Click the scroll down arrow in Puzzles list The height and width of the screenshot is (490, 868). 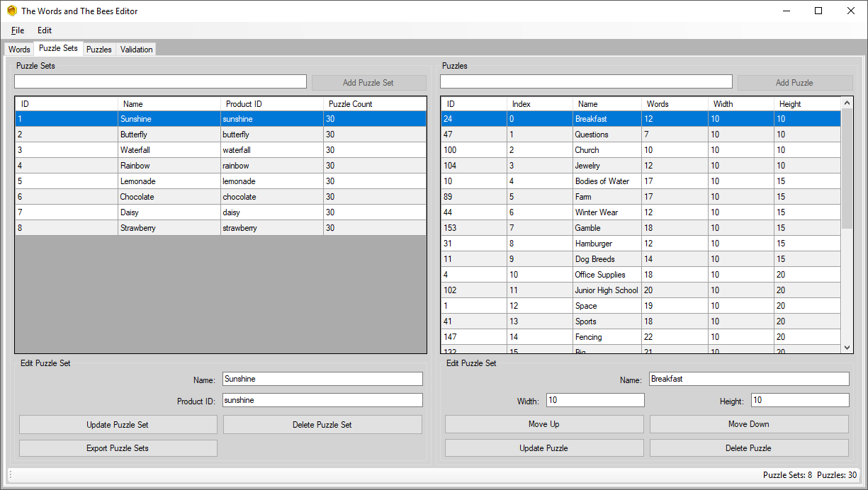847,347
